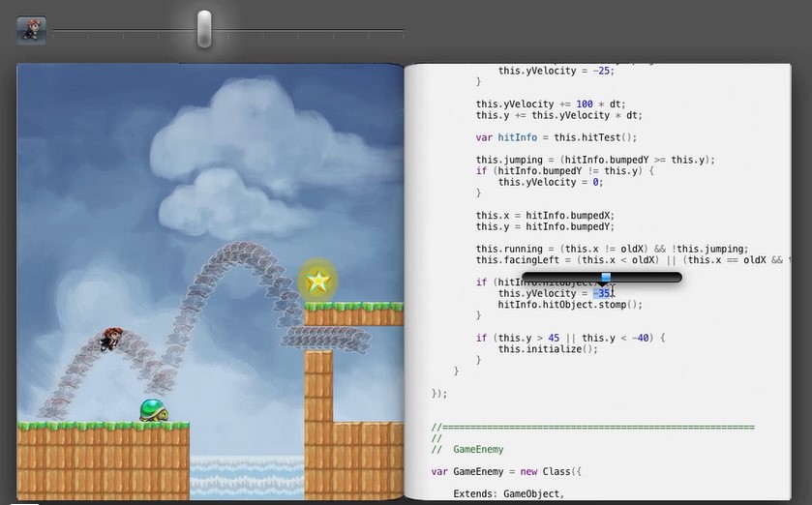Click the -25 yVelocity value

coord(603,71)
